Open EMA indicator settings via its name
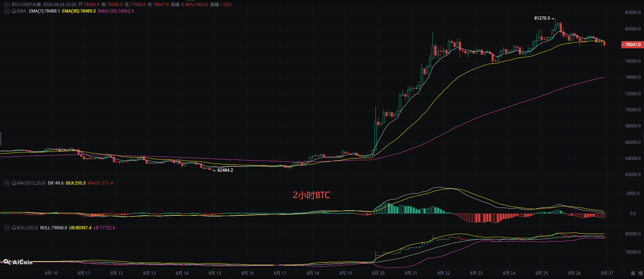 [x=21, y=11]
